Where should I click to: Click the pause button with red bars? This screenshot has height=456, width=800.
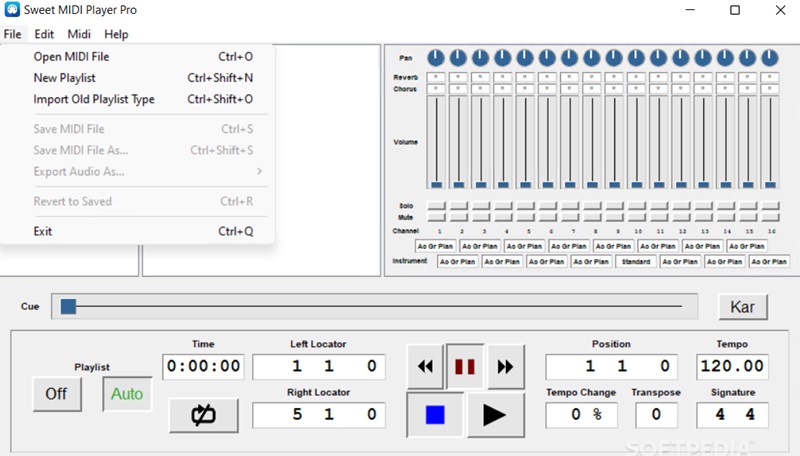465,366
